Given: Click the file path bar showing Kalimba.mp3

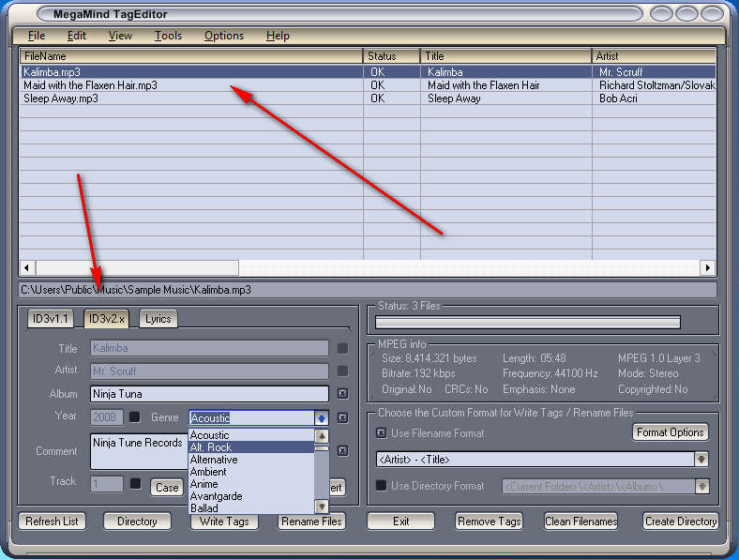Looking at the screenshot, I should [368, 290].
